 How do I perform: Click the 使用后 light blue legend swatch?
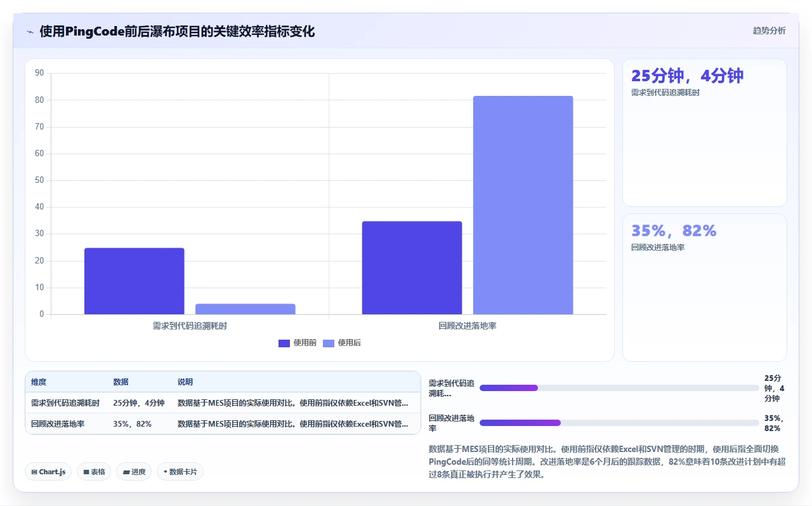click(x=329, y=343)
